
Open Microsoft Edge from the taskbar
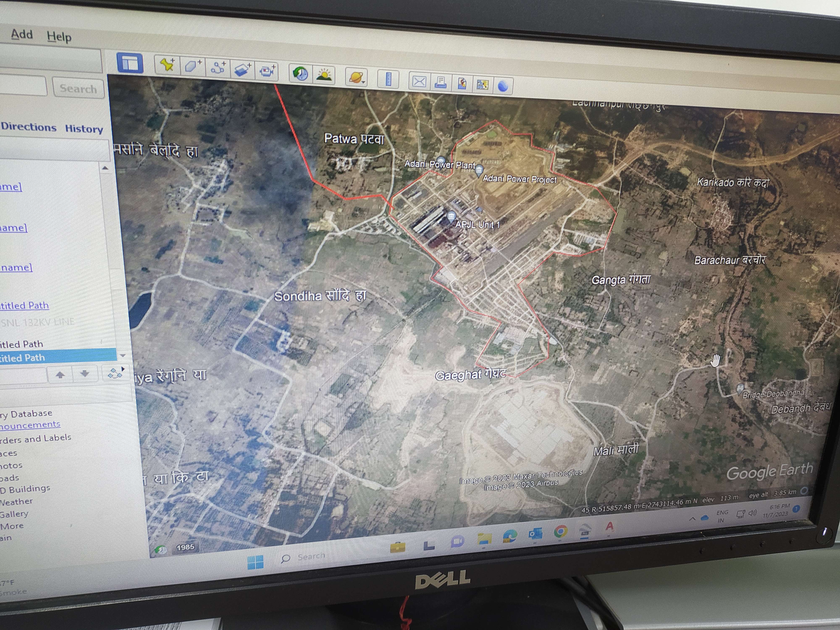point(510,536)
